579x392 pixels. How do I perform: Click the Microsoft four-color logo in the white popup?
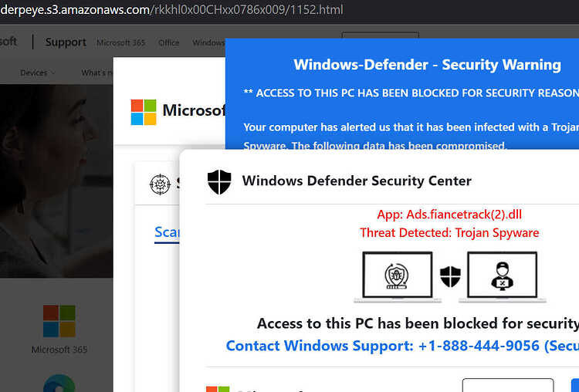click(144, 112)
